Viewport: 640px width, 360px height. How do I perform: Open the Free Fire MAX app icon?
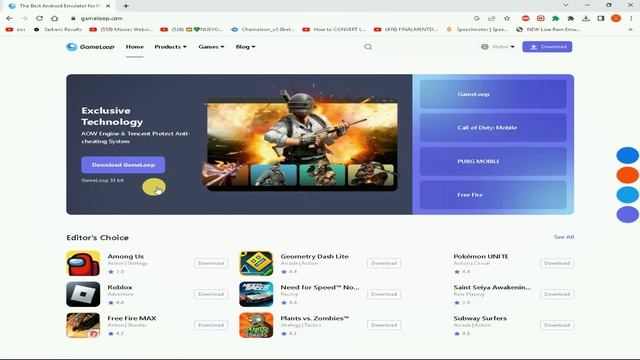pyautogui.click(x=83, y=325)
